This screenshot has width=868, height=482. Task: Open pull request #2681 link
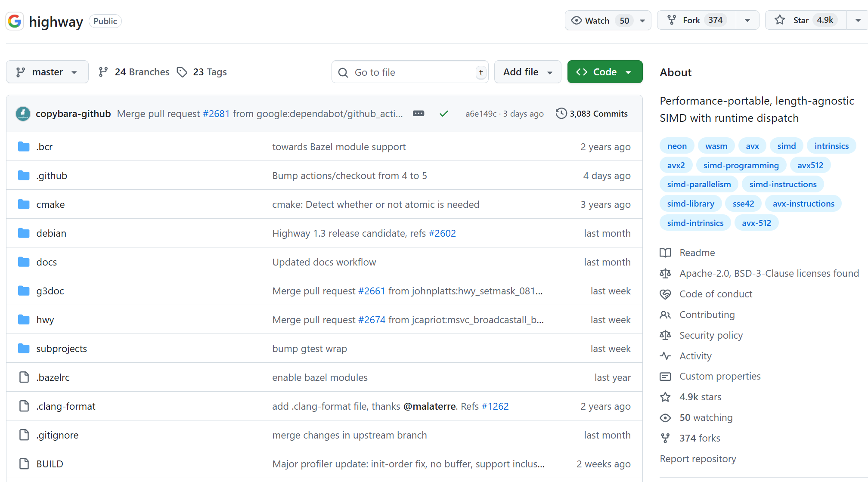tap(216, 114)
